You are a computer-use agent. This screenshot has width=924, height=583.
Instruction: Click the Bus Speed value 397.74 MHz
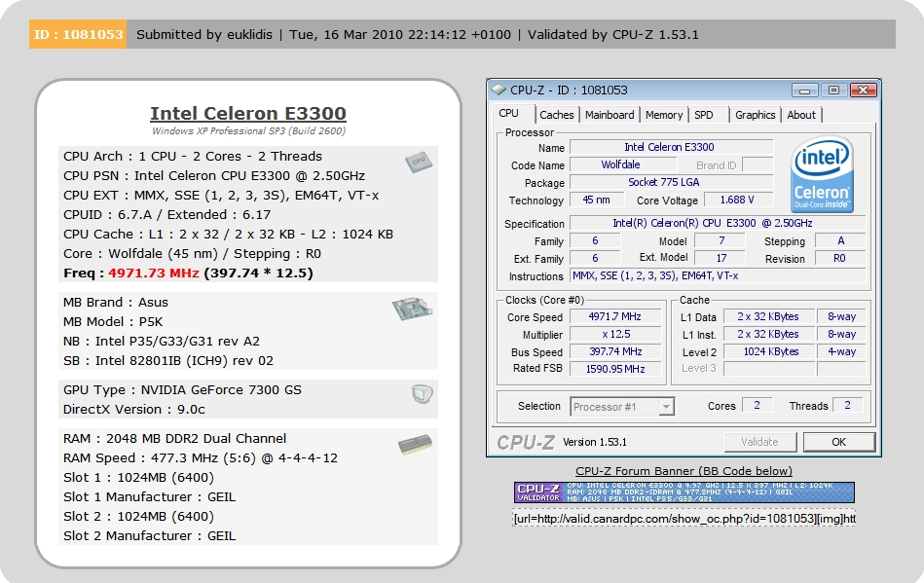(x=615, y=351)
